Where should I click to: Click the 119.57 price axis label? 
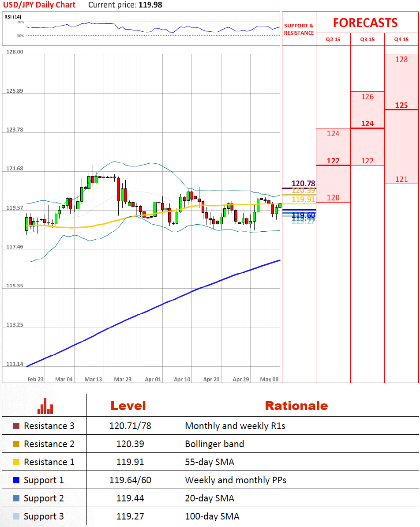coord(15,208)
